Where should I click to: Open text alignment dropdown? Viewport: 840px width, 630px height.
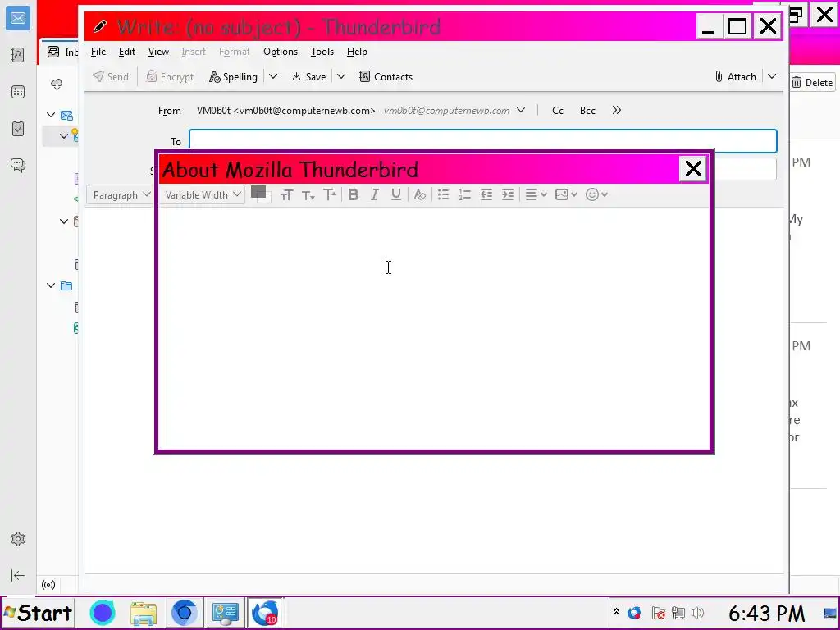click(x=536, y=194)
